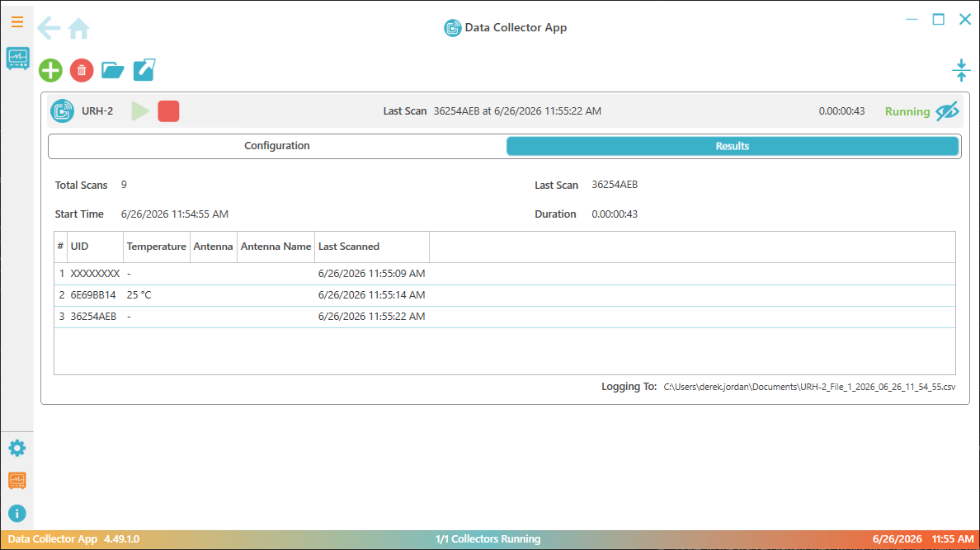Stop the URH-2 collector
The width and height of the screenshot is (980, 550).
pyautogui.click(x=169, y=111)
